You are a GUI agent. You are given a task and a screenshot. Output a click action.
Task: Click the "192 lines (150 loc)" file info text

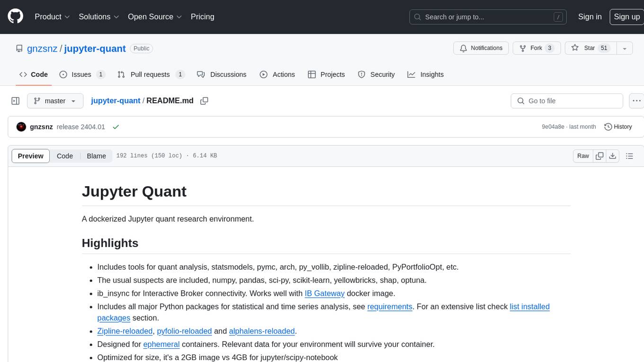click(149, 156)
